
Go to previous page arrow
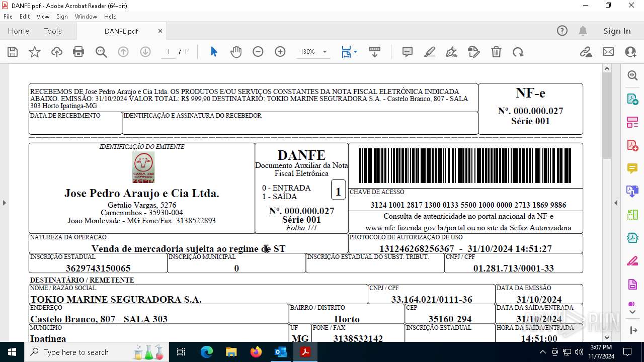click(123, 52)
